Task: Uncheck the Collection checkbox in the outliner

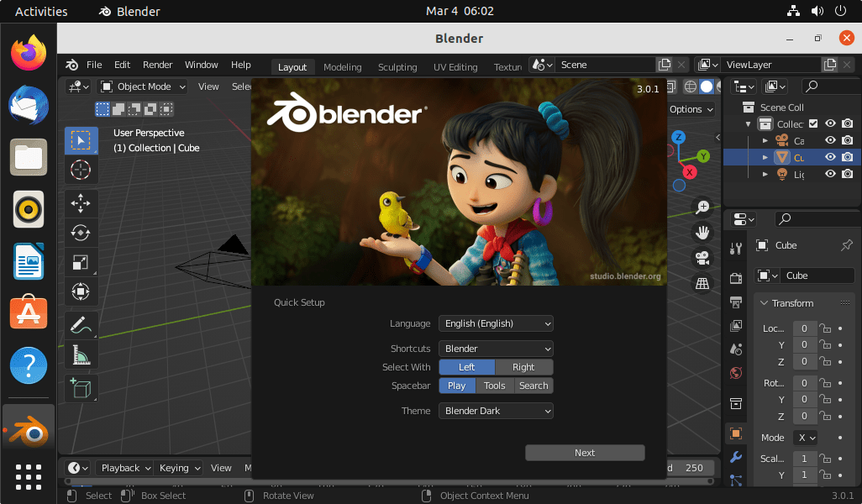Action: point(812,123)
